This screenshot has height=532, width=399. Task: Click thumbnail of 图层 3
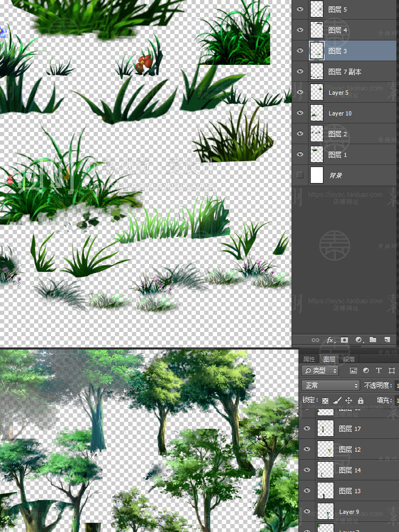coord(317,51)
